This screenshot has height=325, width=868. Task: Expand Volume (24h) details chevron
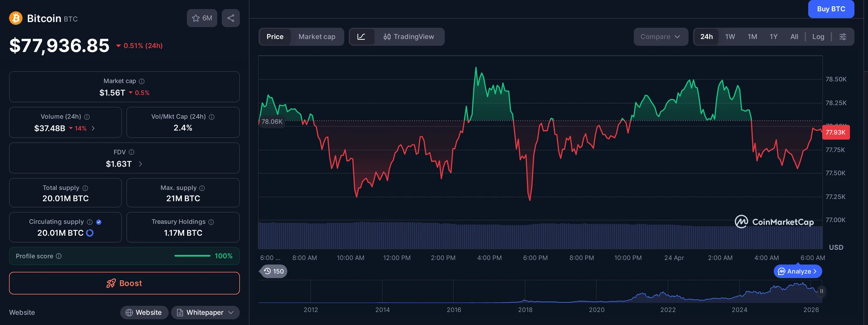tap(93, 129)
